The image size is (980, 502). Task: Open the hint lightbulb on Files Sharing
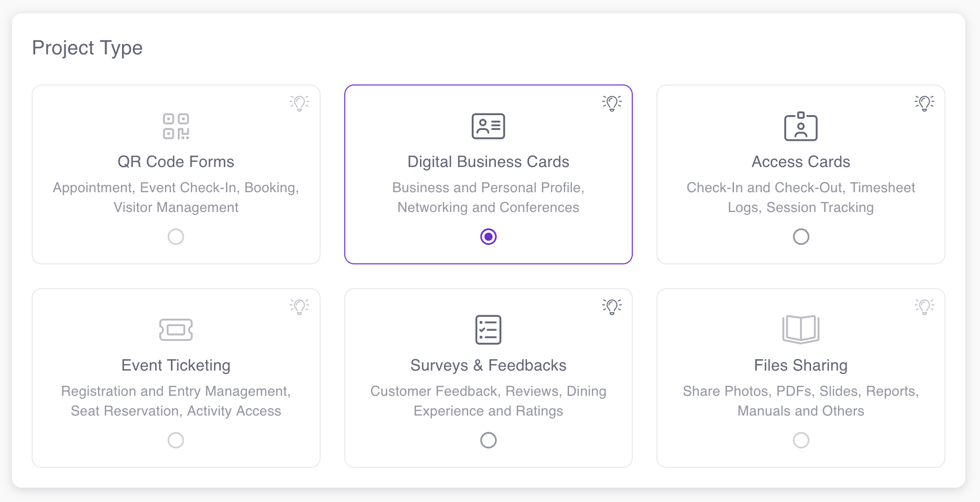[924, 306]
